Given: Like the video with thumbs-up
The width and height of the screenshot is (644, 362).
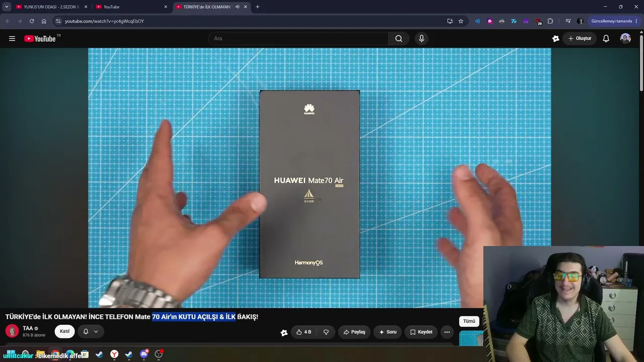Looking at the screenshot, I should (304, 332).
